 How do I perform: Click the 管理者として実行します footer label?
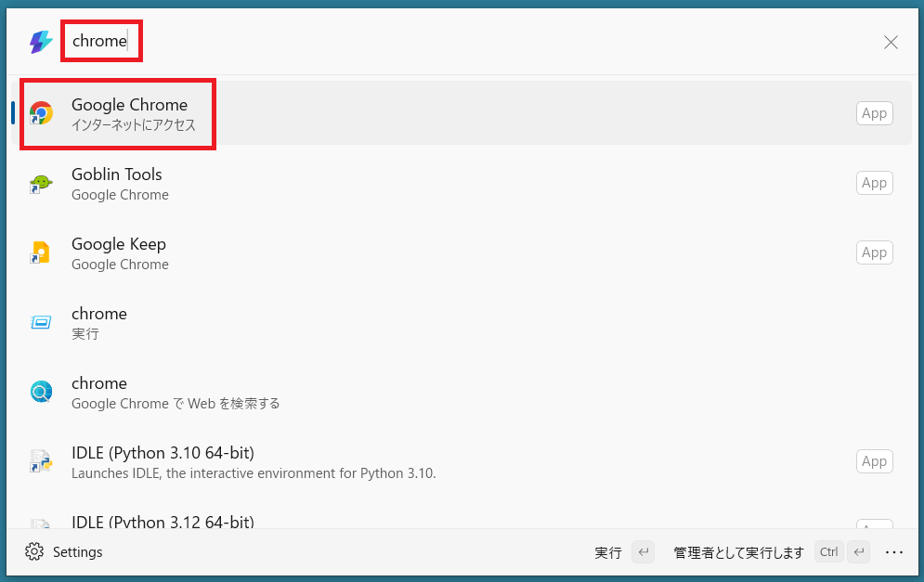pos(739,552)
